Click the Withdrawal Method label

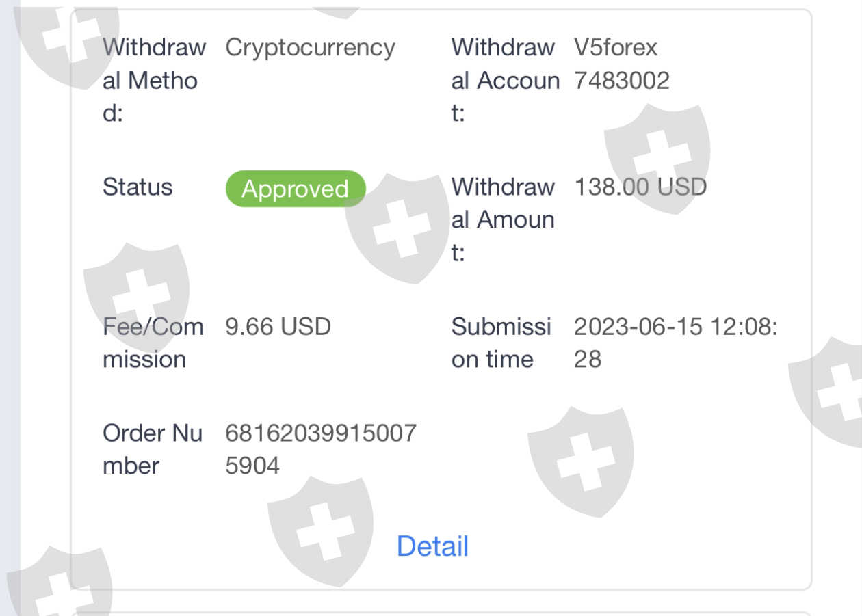pos(154,81)
